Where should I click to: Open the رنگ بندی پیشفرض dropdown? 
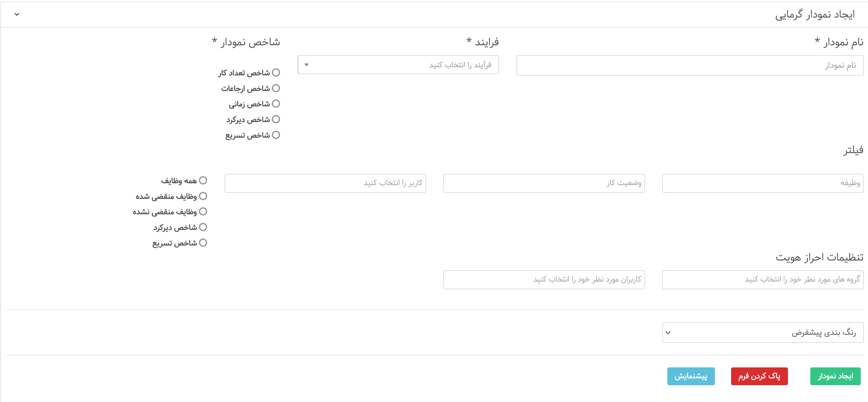(762, 333)
